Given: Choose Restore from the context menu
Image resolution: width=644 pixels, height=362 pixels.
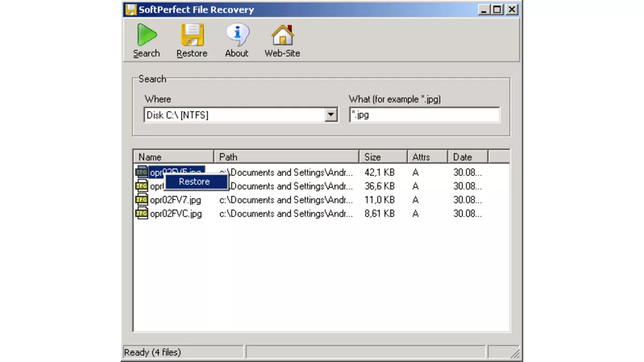Looking at the screenshot, I should [194, 182].
